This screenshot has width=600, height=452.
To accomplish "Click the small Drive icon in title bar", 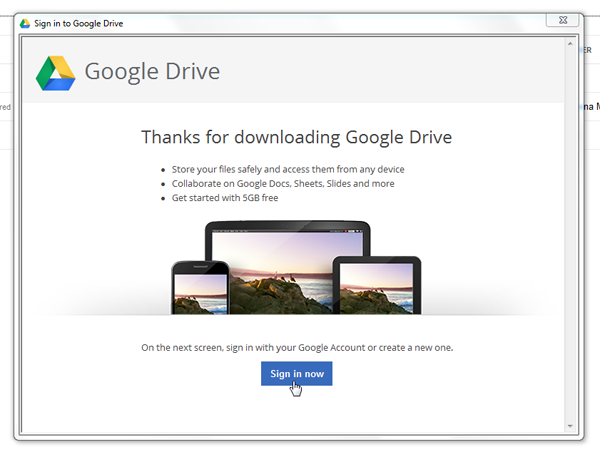I will click(x=25, y=23).
